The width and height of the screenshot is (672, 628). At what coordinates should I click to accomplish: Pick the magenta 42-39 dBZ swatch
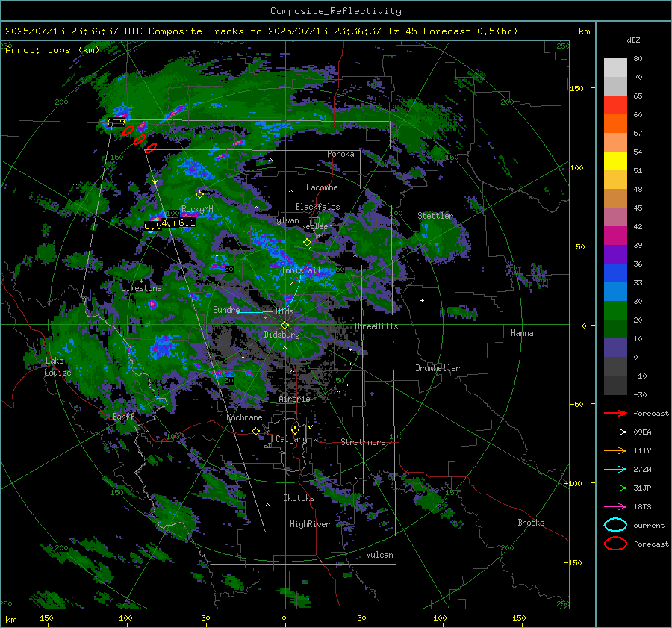coord(615,236)
